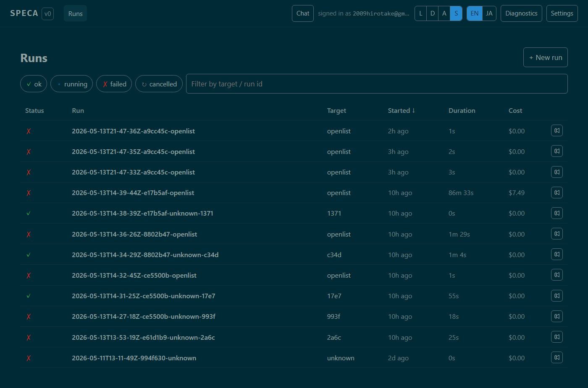Click the rerun icon for 2026-05-13T21-47-33Z run
This screenshot has width=588, height=388.
click(557, 172)
